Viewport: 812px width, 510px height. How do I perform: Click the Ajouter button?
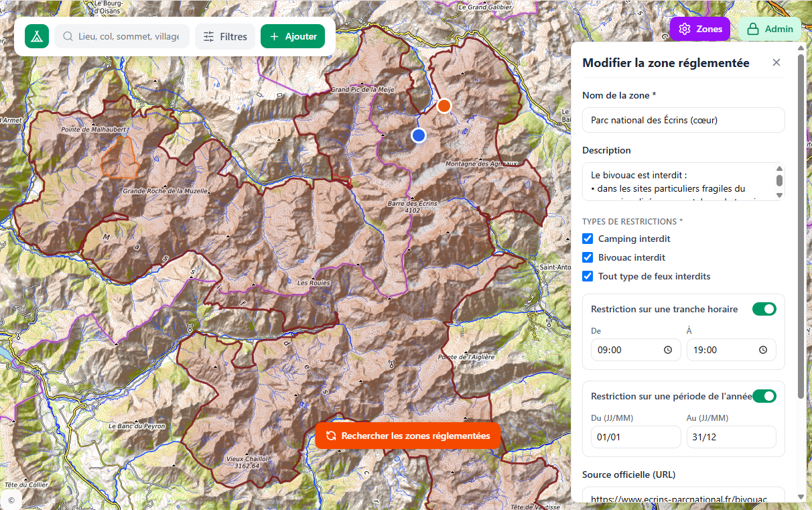293,36
